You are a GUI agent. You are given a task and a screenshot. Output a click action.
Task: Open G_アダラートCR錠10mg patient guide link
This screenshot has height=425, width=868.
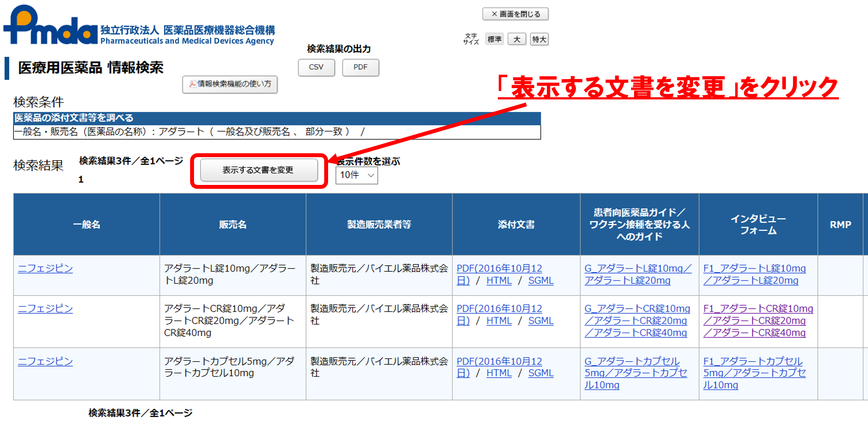coord(637,320)
